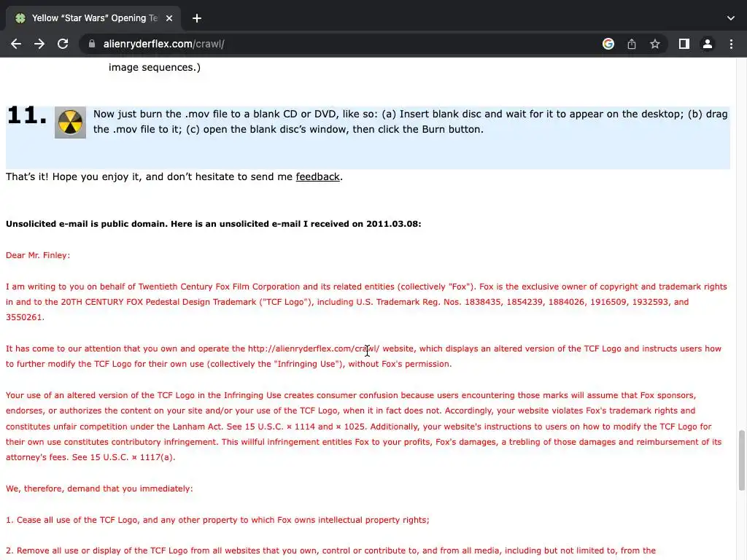Viewport: 747px width, 560px height.
Task: Click the tab favicon for the Star Wars page
Action: pyautogui.click(x=20, y=18)
